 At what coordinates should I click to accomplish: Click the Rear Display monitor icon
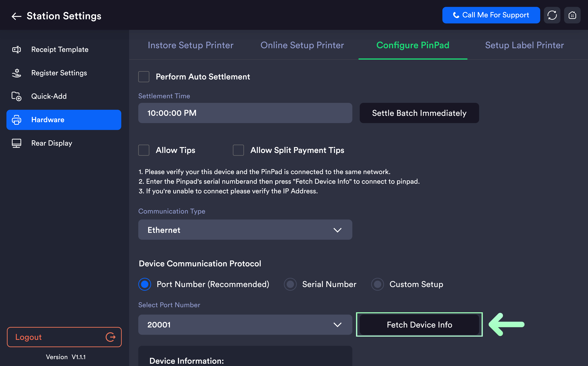[x=16, y=143]
